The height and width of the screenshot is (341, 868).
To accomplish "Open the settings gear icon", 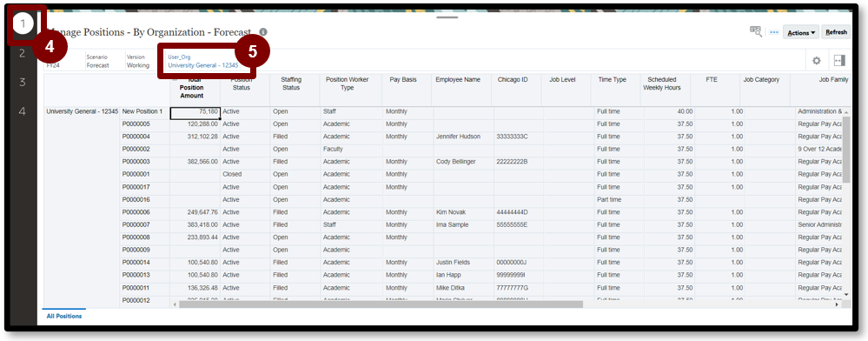I will click(x=816, y=60).
